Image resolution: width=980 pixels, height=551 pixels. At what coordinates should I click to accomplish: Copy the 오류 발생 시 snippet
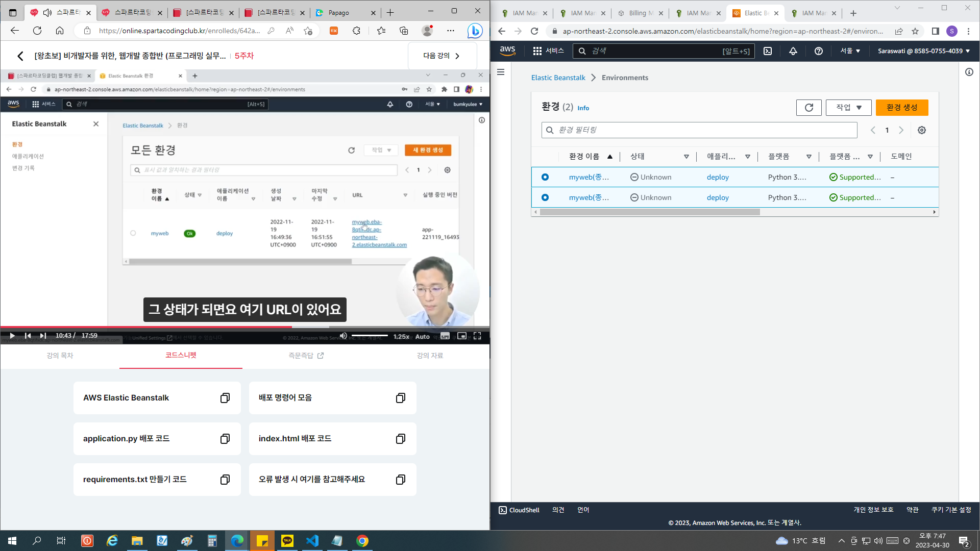(x=401, y=480)
